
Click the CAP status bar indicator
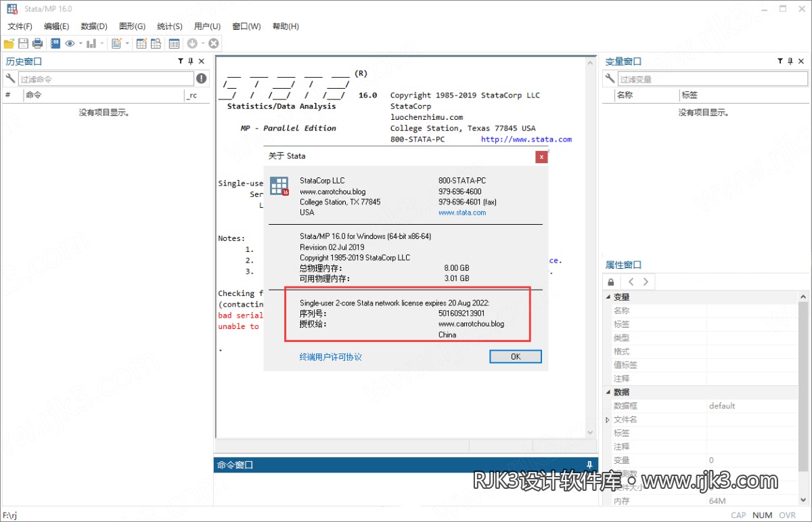coord(738,515)
